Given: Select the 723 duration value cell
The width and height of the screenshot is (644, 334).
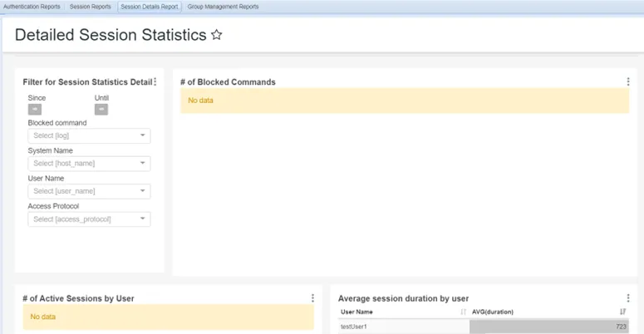Looking at the screenshot, I should (549, 327).
